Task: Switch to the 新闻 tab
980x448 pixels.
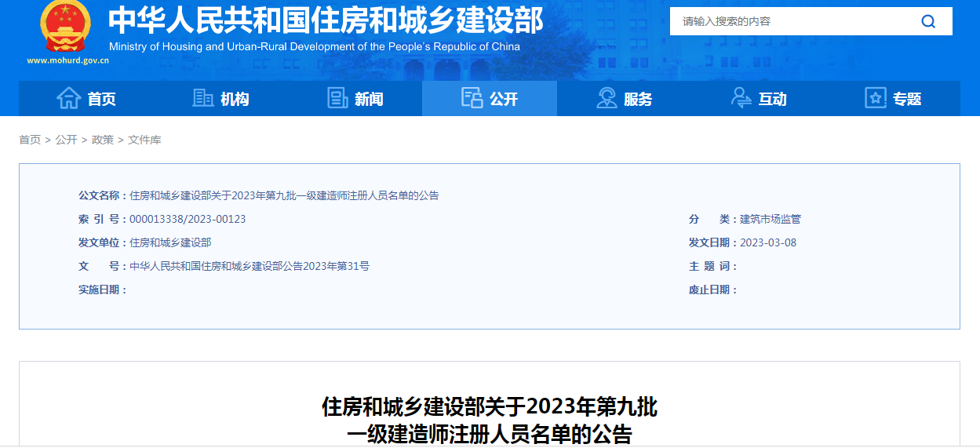Action: tap(355, 99)
